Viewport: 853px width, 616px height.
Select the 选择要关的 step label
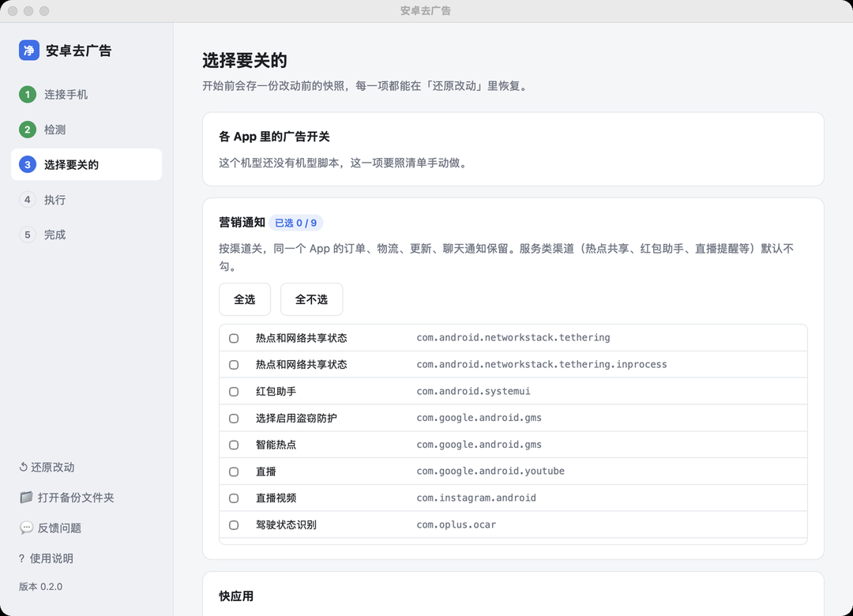point(71,164)
